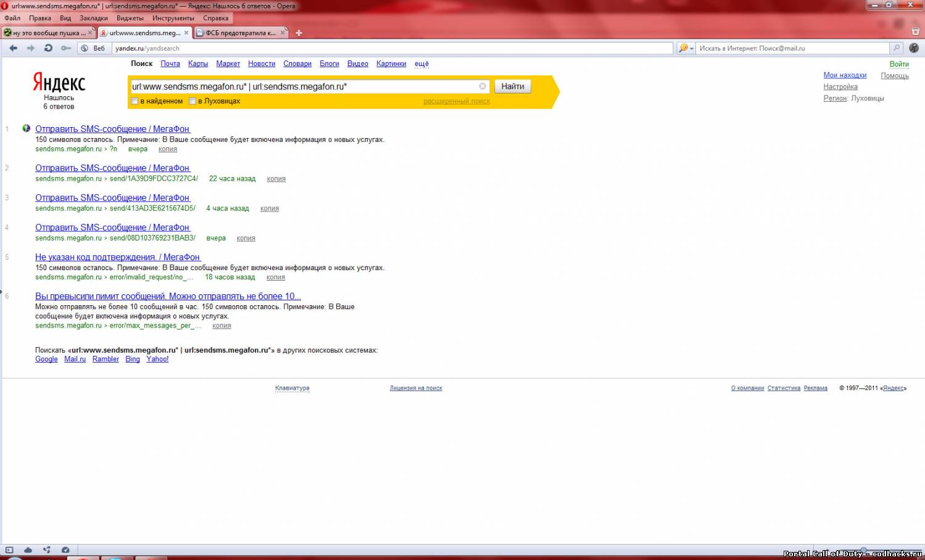This screenshot has width=925, height=560.
Task: Open the Почта link
Action: pos(170,64)
